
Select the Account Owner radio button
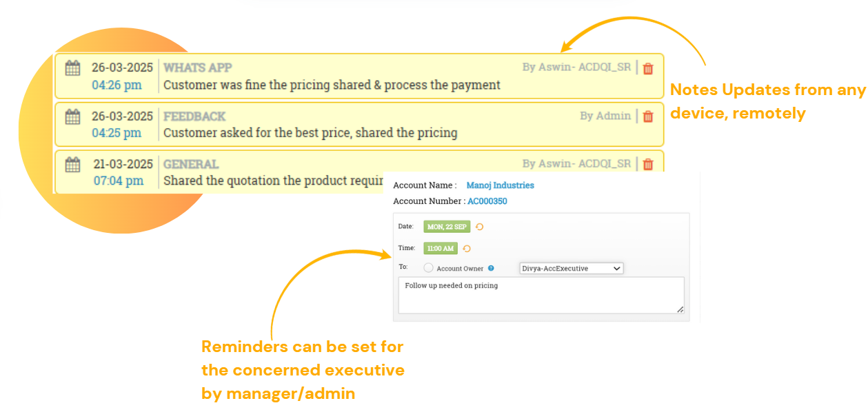tap(428, 268)
